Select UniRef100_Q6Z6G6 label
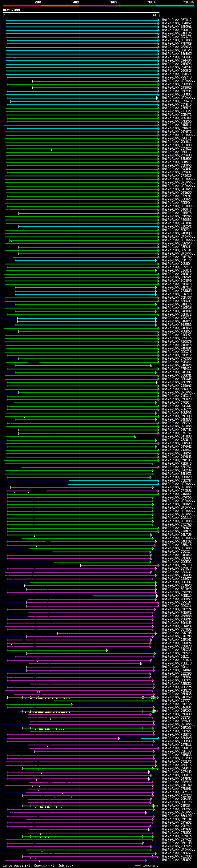This screenshot has width=197, height=868. 177,47
